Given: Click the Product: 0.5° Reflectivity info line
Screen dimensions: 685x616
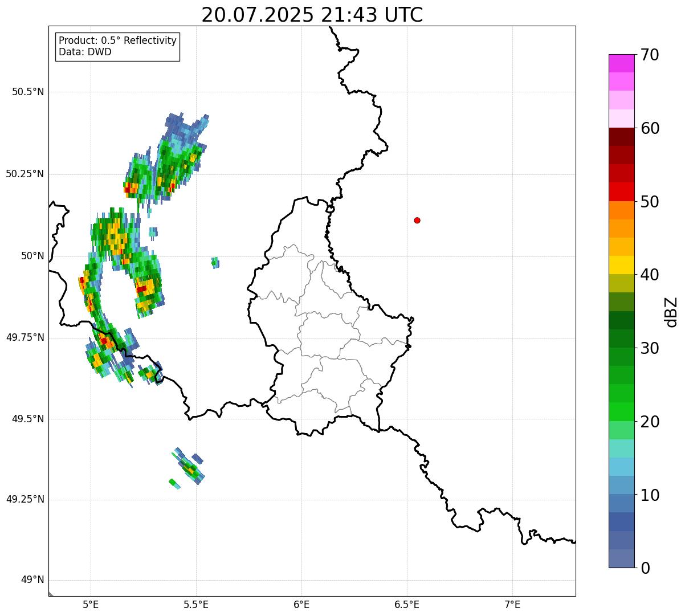Looking at the screenshot, I should [117, 40].
